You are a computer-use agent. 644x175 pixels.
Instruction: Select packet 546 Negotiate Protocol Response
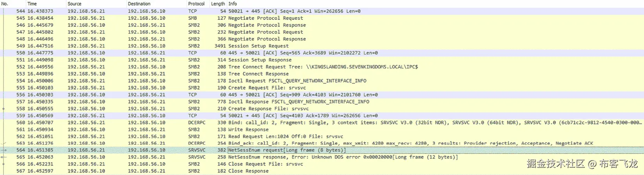point(322,25)
